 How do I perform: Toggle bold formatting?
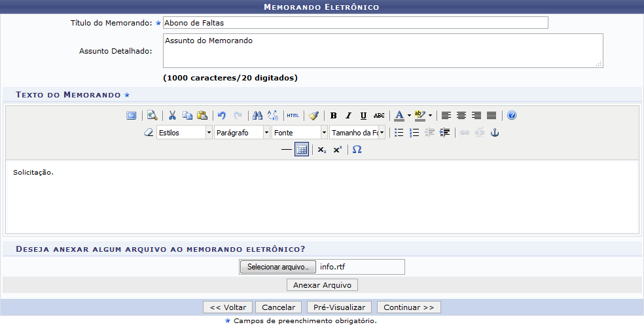333,116
